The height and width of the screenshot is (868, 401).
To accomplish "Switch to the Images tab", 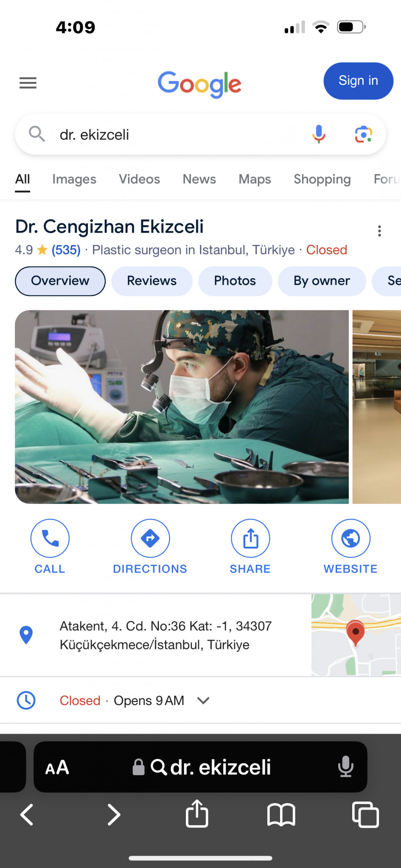I will [x=74, y=179].
